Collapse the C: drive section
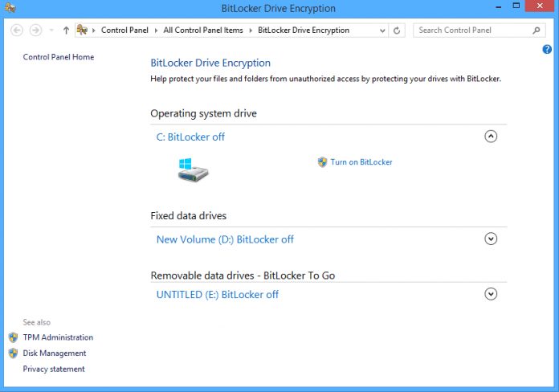559x392 pixels. click(491, 137)
